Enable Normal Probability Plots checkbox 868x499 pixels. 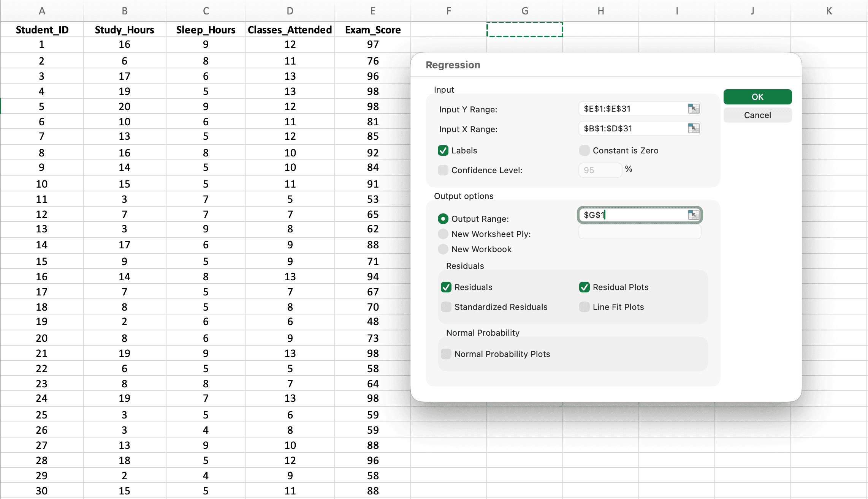click(446, 354)
